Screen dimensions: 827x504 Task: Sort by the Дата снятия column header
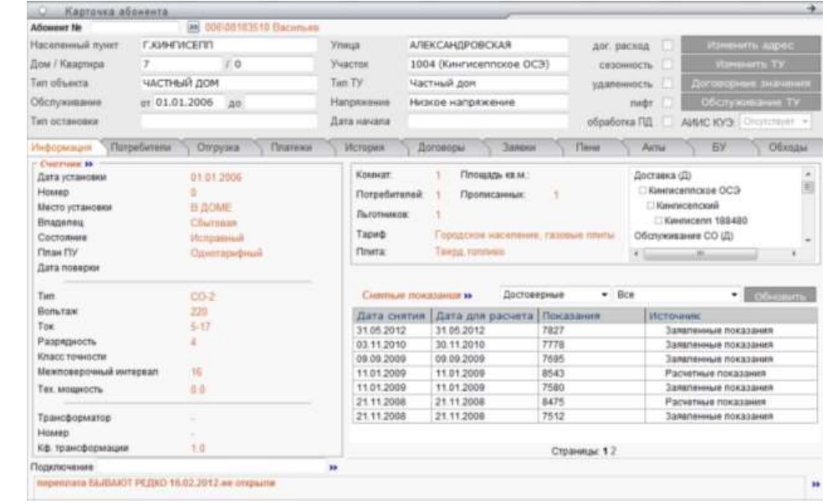tap(391, 316)
